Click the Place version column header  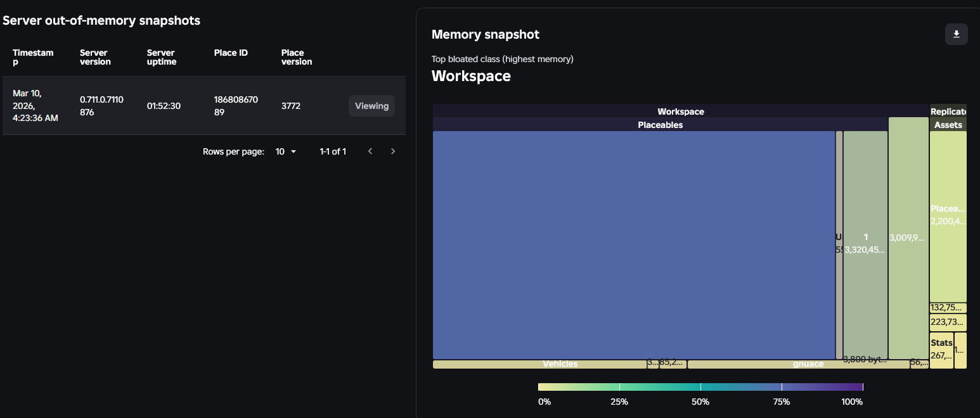[x=297, y=57]
